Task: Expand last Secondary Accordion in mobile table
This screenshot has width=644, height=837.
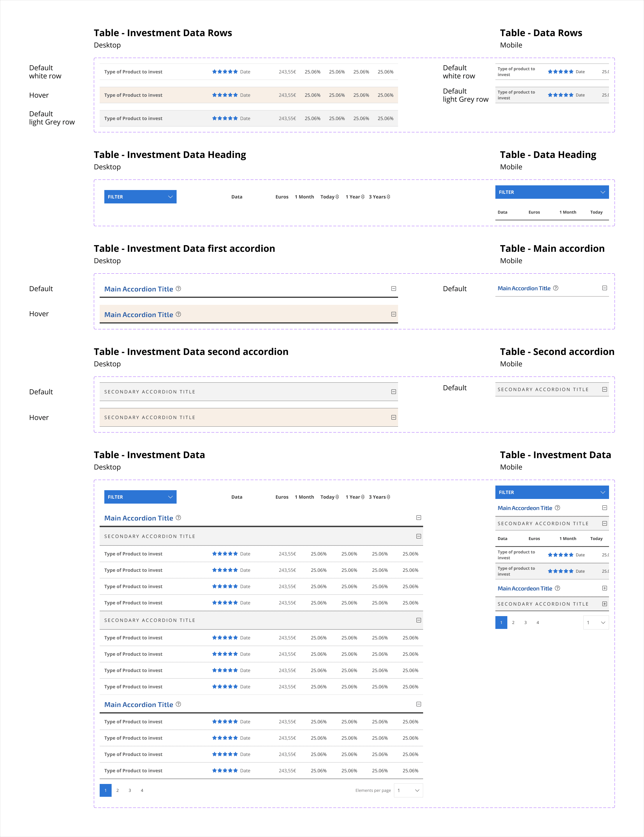Action: (605, 604)
